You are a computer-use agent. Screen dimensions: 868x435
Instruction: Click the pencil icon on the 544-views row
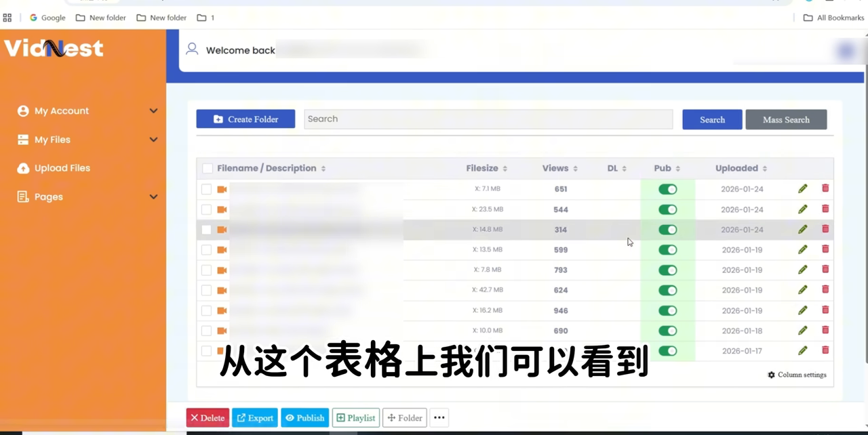tap(803, 209)
